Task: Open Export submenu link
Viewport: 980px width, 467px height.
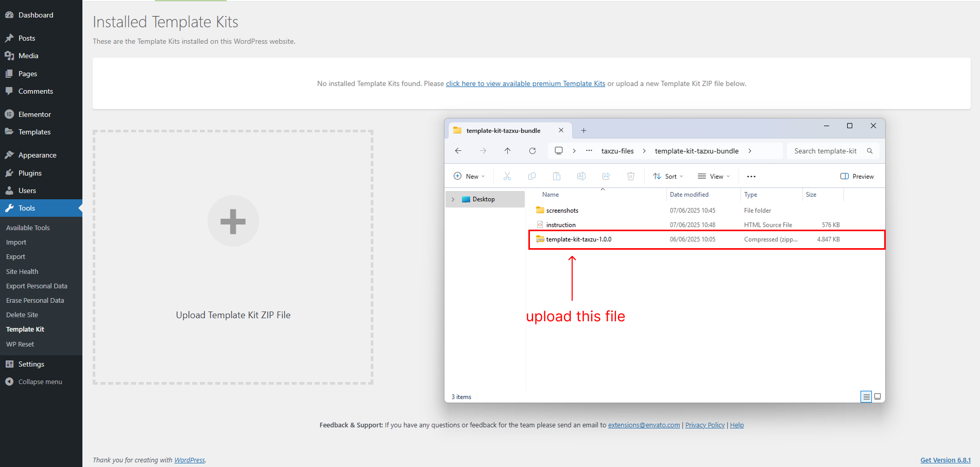Action: click(x=15, y=256)
